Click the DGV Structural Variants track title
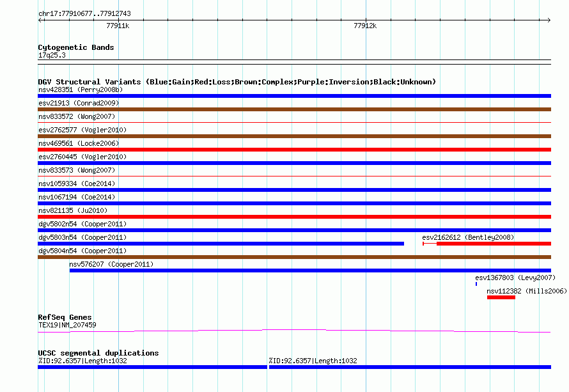The image size is (569, 392). [237, 82]
